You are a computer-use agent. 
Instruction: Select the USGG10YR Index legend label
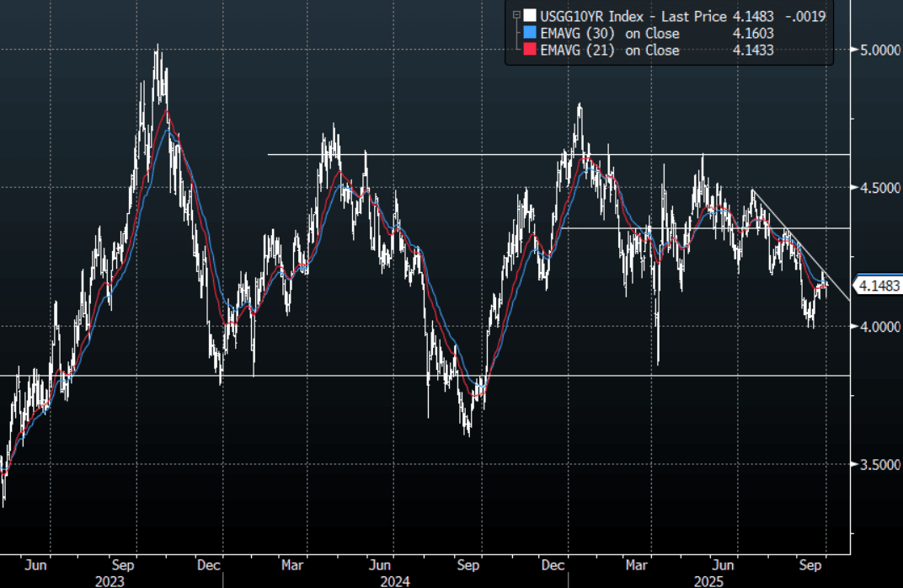tap(580, 15)
